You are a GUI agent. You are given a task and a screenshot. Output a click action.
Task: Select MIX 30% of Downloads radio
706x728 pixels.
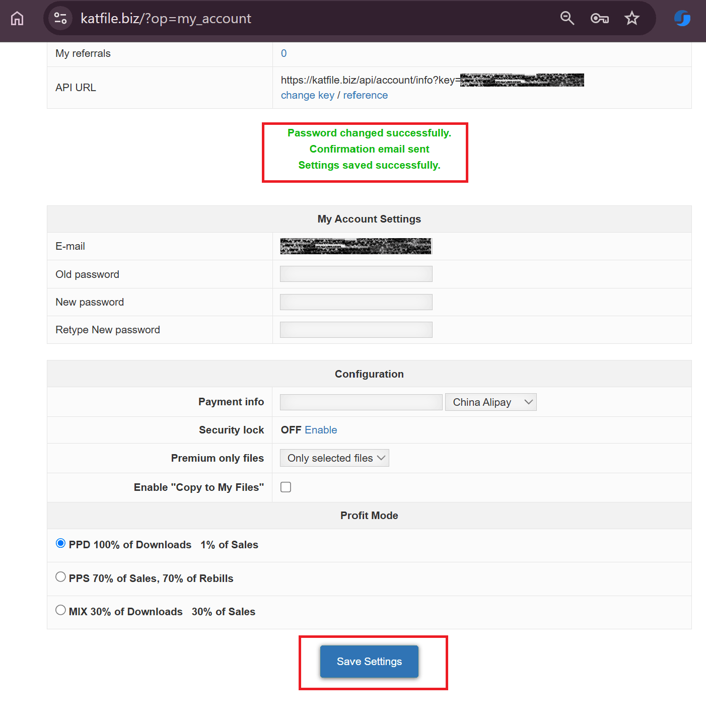point(60,610)
